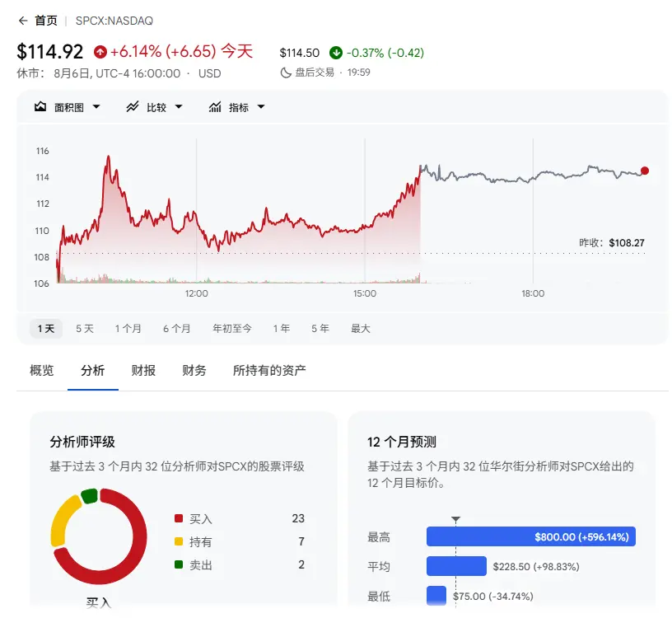Screen dimensions: 672x618
Task: Click the green 卖出 legend swatch
Action: click(179, 564)
